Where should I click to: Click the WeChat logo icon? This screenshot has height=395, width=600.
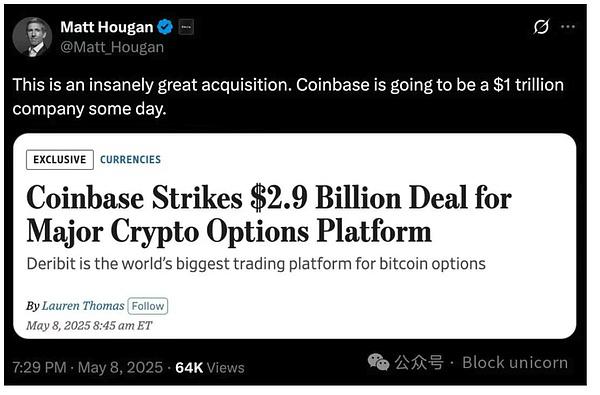pos(378,362)
